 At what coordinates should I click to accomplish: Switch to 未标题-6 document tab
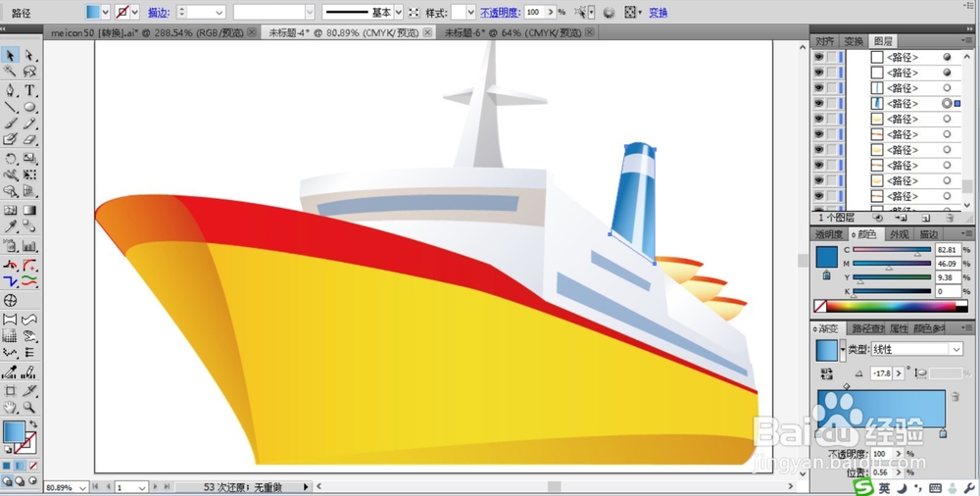click(x=517, y=32)
